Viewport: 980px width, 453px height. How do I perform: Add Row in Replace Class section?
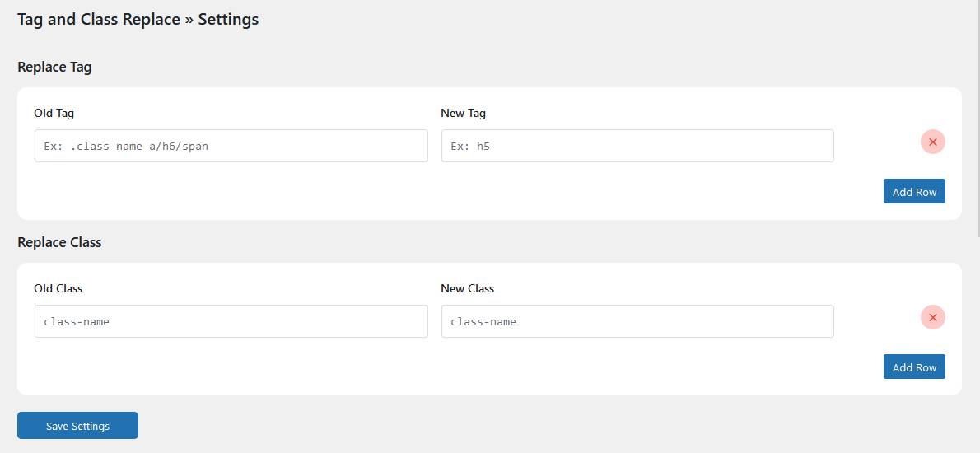point(914,367)
